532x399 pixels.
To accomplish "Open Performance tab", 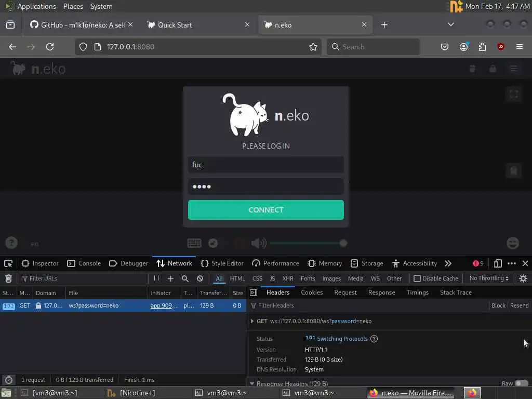I will click(275, 263).
